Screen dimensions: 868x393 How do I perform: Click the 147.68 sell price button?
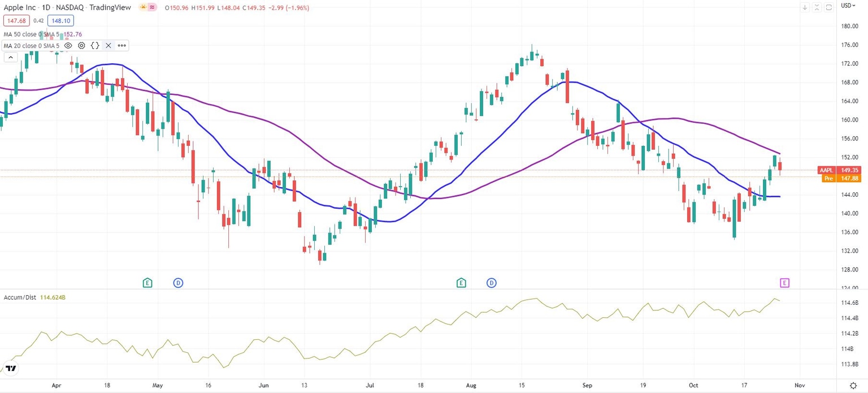[16, 20]
